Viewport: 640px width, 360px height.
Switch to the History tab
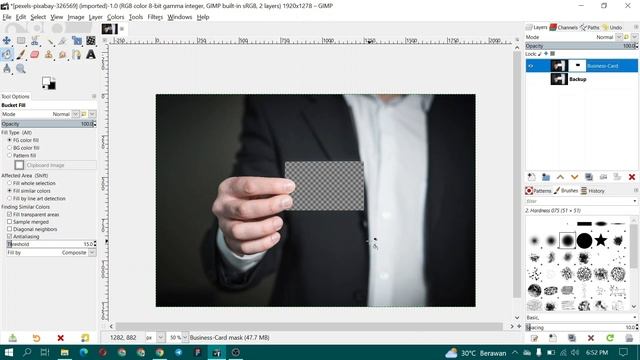(x=593, y=191)
